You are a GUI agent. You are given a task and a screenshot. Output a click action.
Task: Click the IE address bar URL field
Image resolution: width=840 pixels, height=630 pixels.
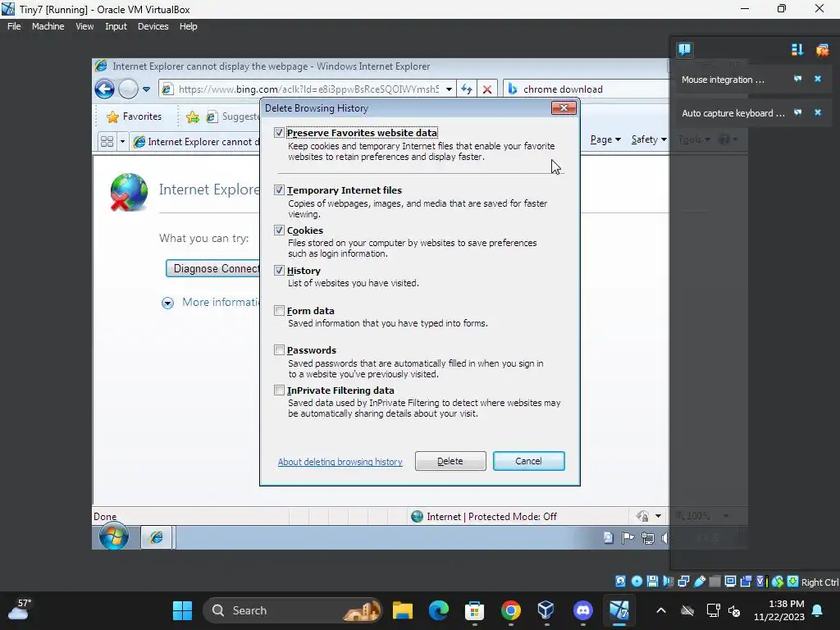click(308, 89)
